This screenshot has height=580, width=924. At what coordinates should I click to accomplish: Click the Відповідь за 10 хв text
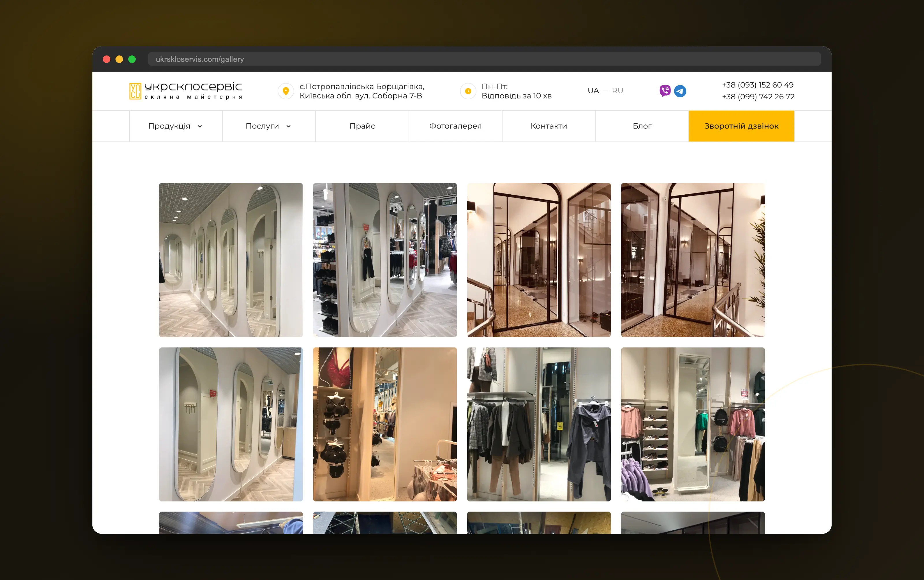pos(517,96)
